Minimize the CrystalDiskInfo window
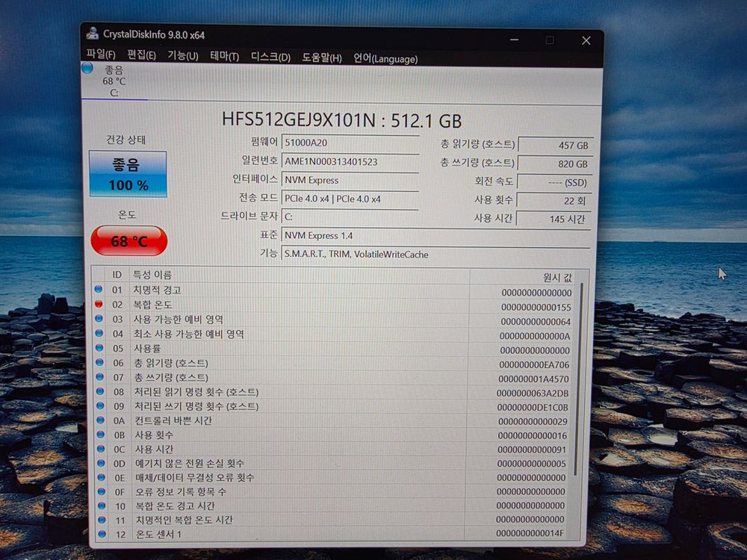This screenshot has width=747, height=560. pos(514,40)
